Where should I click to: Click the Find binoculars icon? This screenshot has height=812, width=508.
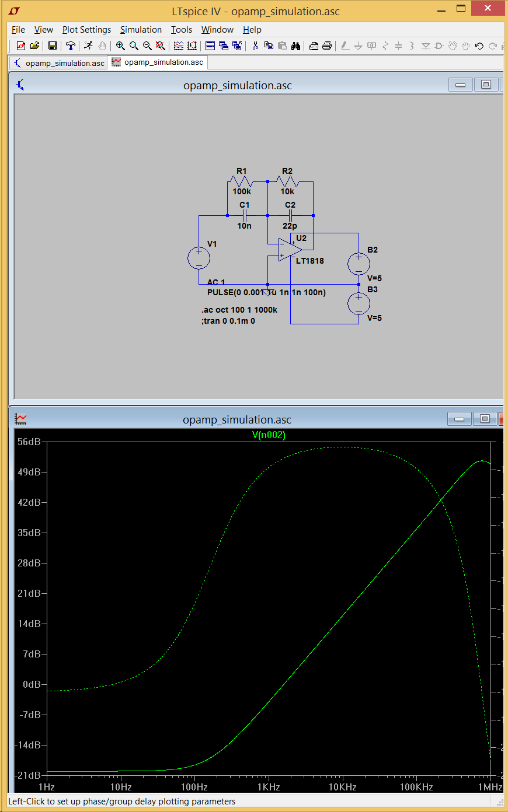(296, 45)
